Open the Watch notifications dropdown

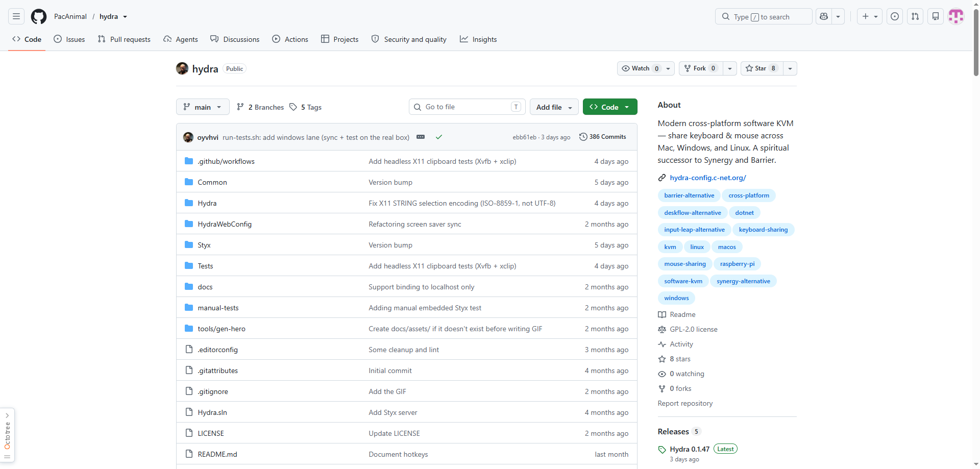coord(646,68)
